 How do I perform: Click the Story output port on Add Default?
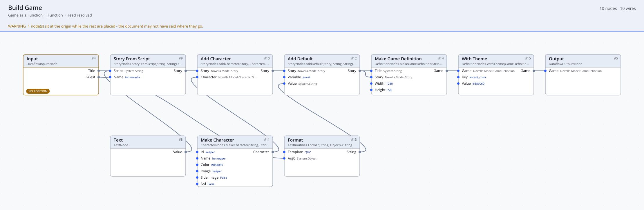point(360,71)
